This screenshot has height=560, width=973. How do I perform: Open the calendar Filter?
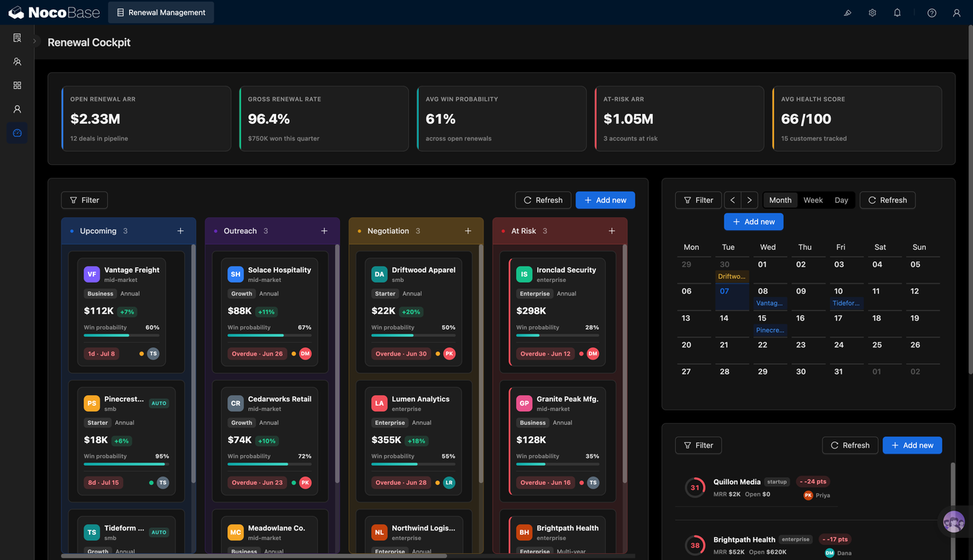tap(699, 200)
